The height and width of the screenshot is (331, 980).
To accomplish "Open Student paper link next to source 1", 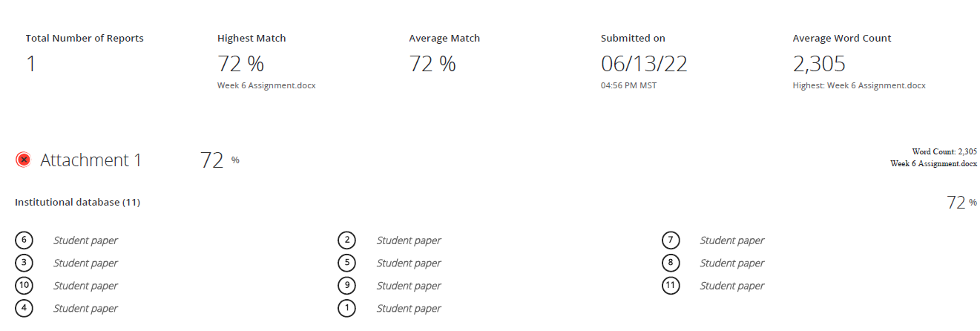I will point(409,309).
